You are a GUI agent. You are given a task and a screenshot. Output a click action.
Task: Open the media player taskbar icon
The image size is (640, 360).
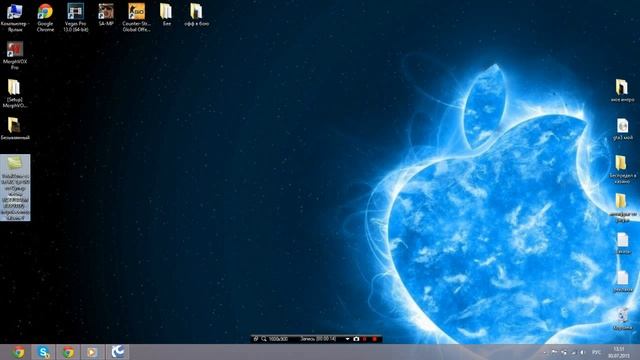click(x=92, y=352)
